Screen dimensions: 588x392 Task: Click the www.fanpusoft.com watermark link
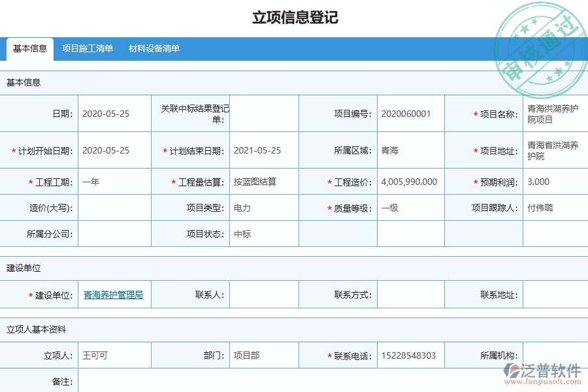pyautogui.click(x=544, y=380)
